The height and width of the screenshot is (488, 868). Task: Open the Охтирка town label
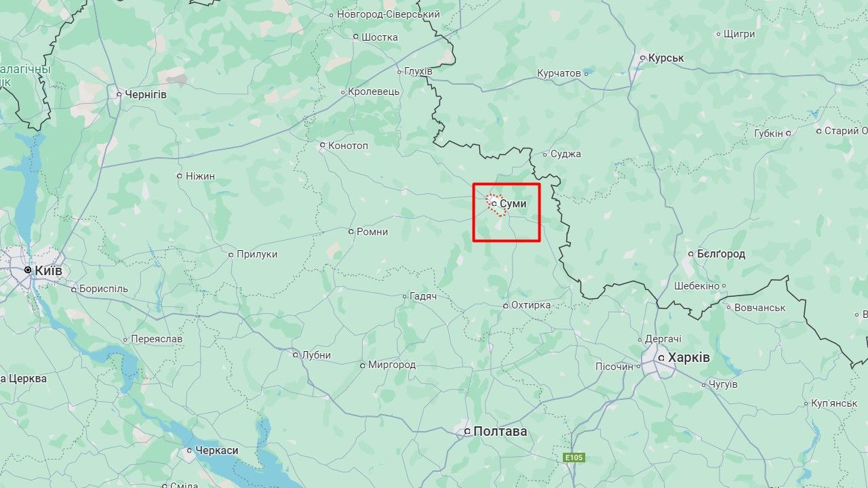(x=531, y=305)
